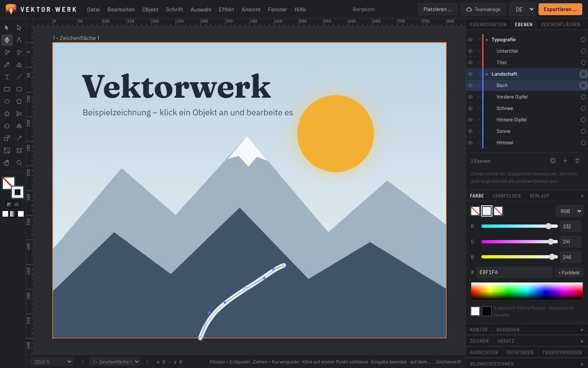Swap fill and stroke arrows icon
The height and width of the screenshot is (368, 588).
(17, 204)
